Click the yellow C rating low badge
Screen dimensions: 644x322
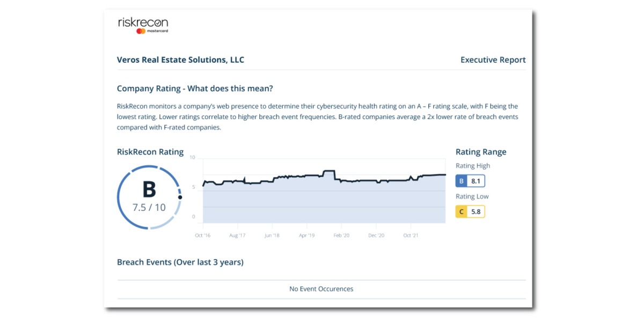(462, 212)
